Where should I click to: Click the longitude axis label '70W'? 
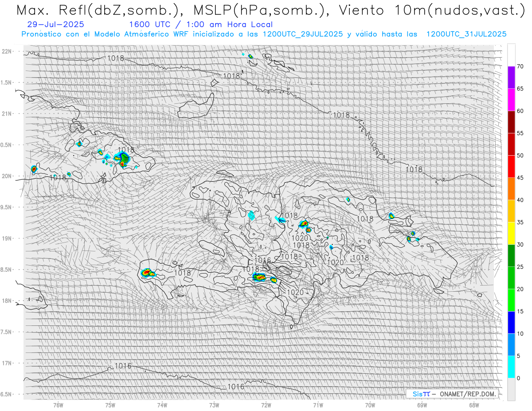(370, 405)
